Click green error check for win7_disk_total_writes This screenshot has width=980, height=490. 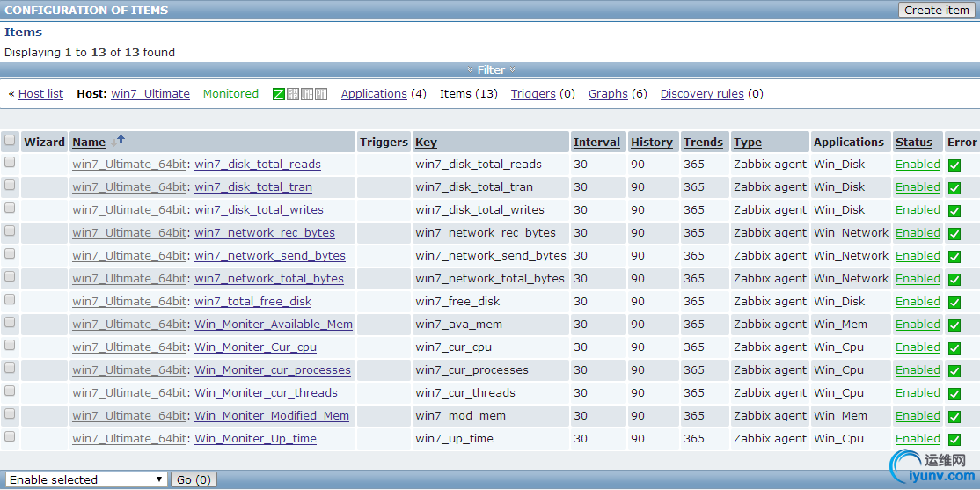click(x=954, y=210)
